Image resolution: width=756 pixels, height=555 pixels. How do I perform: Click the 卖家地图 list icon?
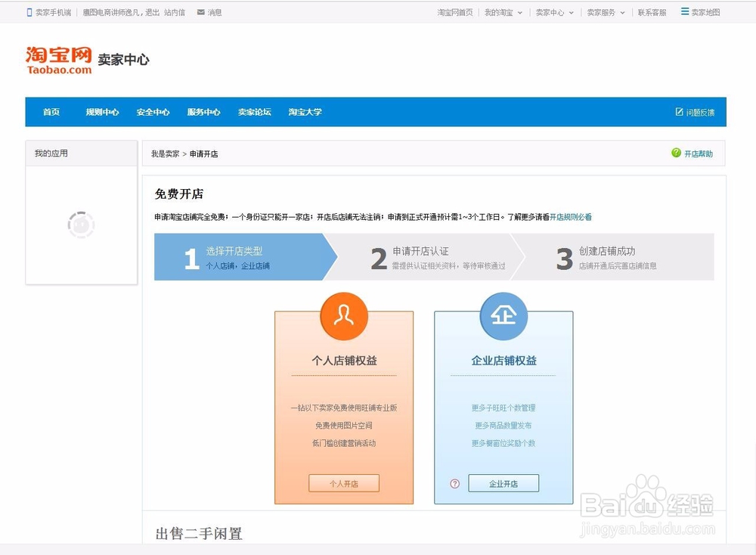pos(685,11)
